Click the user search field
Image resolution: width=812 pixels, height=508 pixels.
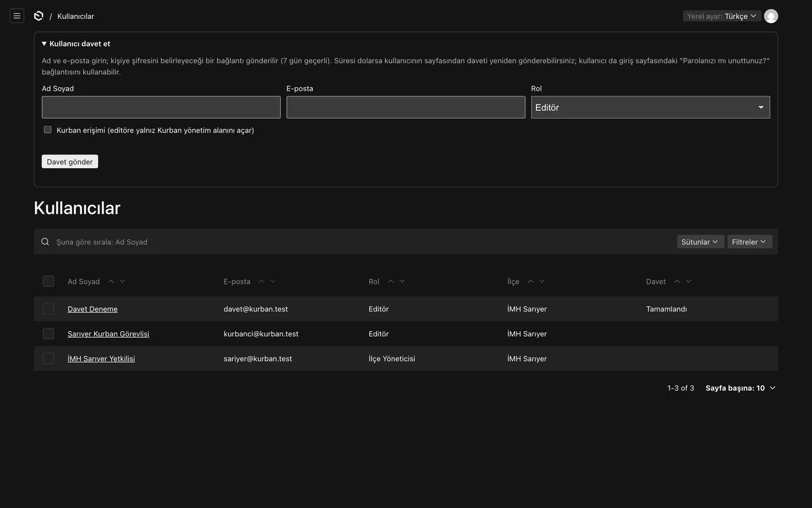coord(363,242)
